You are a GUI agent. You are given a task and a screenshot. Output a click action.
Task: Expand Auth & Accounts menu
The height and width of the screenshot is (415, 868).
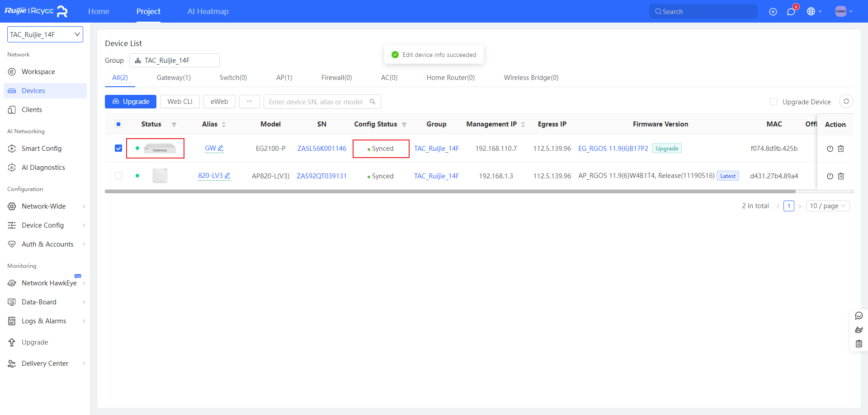click(45, 244)
